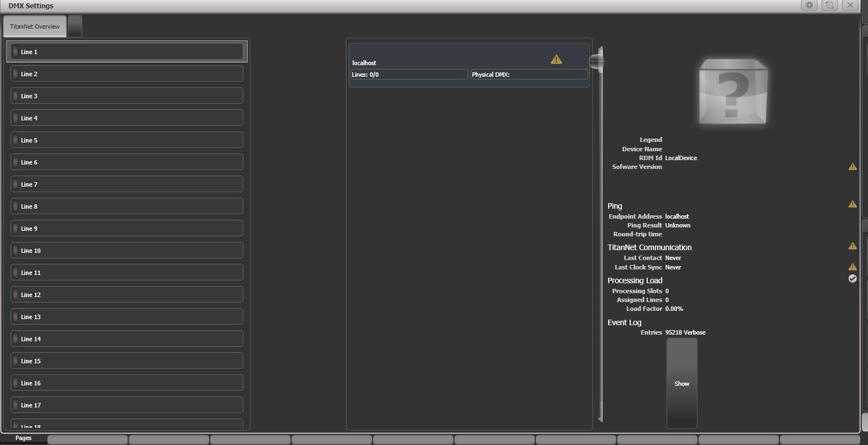Click the warning icon next to Last Clock Sync
Viewport: 868px width, 445px height.
[853, 267]
